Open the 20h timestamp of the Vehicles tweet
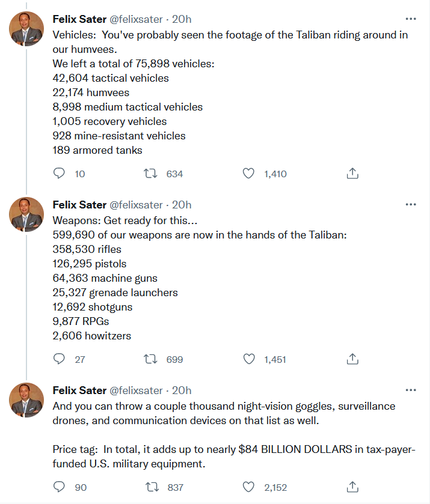The height and width of the screenshot is (504, 430). click(182, 19)
